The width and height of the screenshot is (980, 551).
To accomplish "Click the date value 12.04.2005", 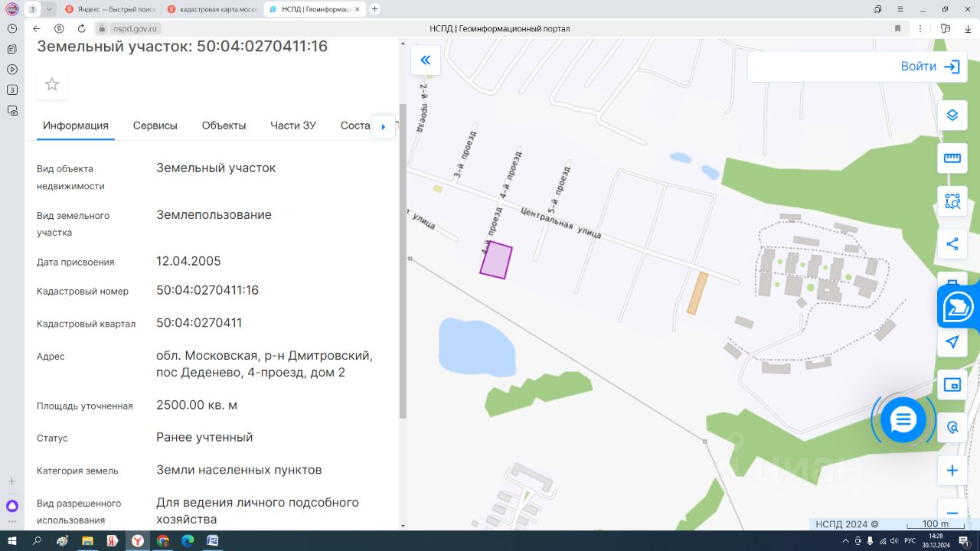I will [x=188, y=261].
